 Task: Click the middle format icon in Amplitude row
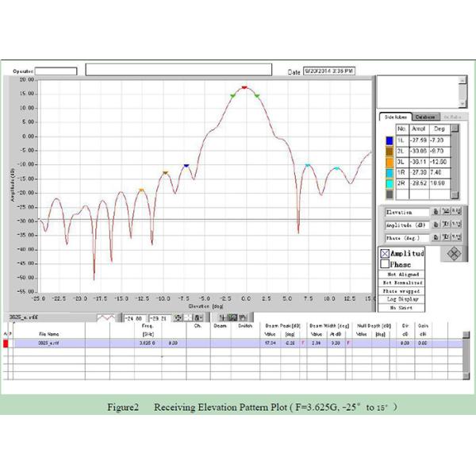(x=447, y=225)
